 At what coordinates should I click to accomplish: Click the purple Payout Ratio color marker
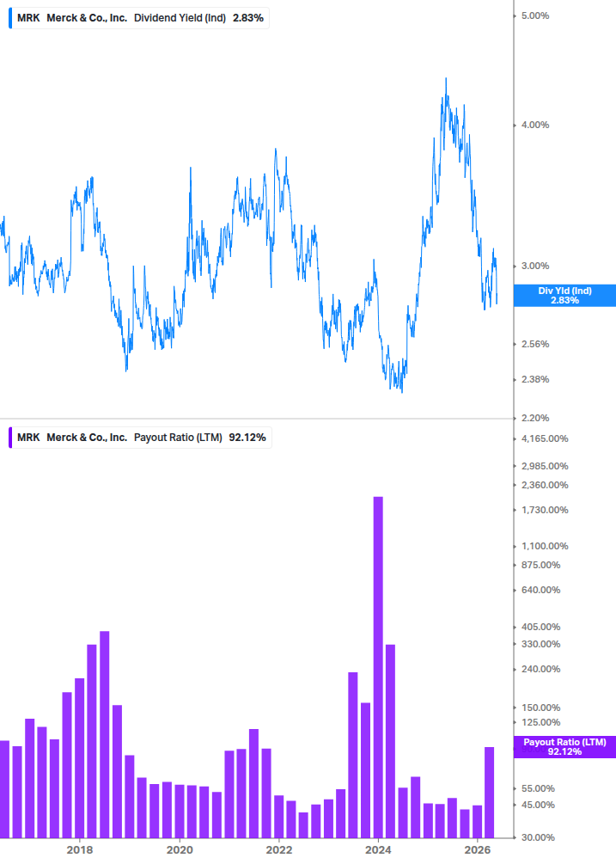tap(10, 438)
